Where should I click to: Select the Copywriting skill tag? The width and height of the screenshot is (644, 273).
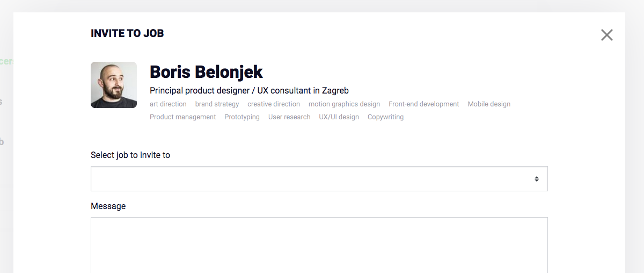coord(385,117)
